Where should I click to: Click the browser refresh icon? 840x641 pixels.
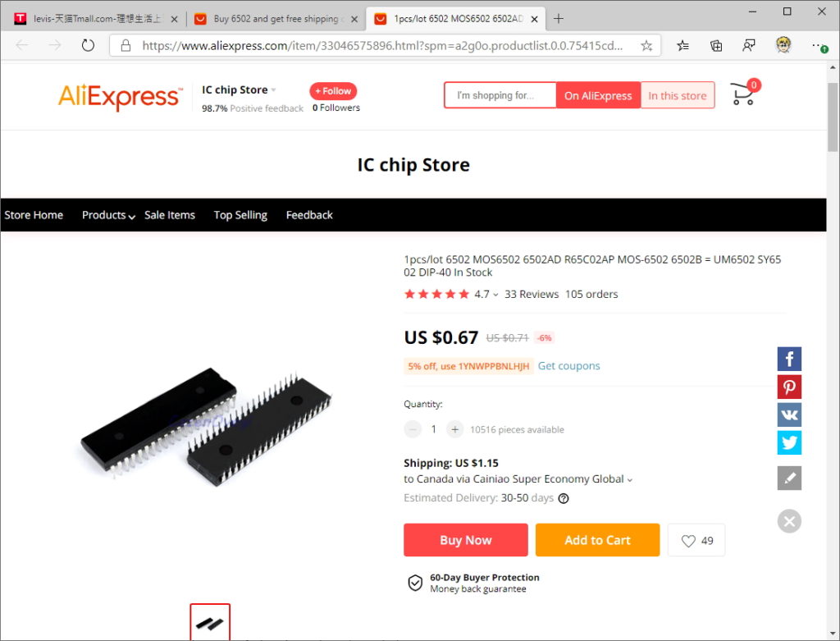tap(88, 46)
